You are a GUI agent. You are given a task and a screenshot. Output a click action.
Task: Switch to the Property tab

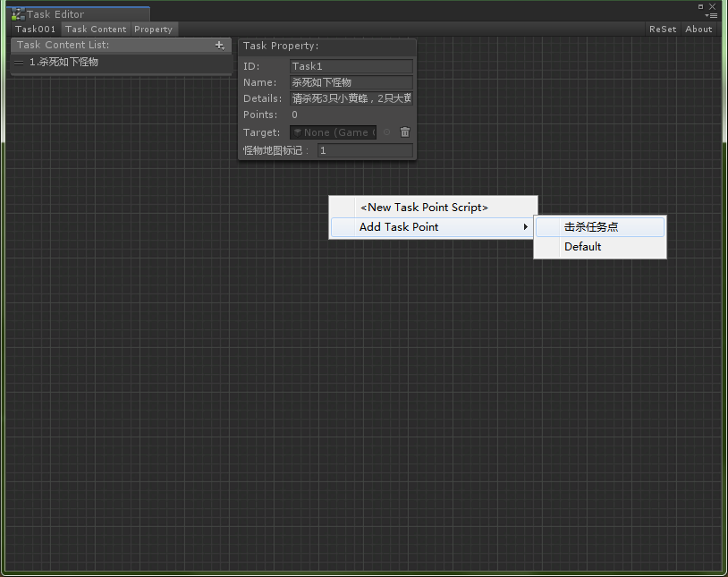pyautogui.click(x=153, y=29)
